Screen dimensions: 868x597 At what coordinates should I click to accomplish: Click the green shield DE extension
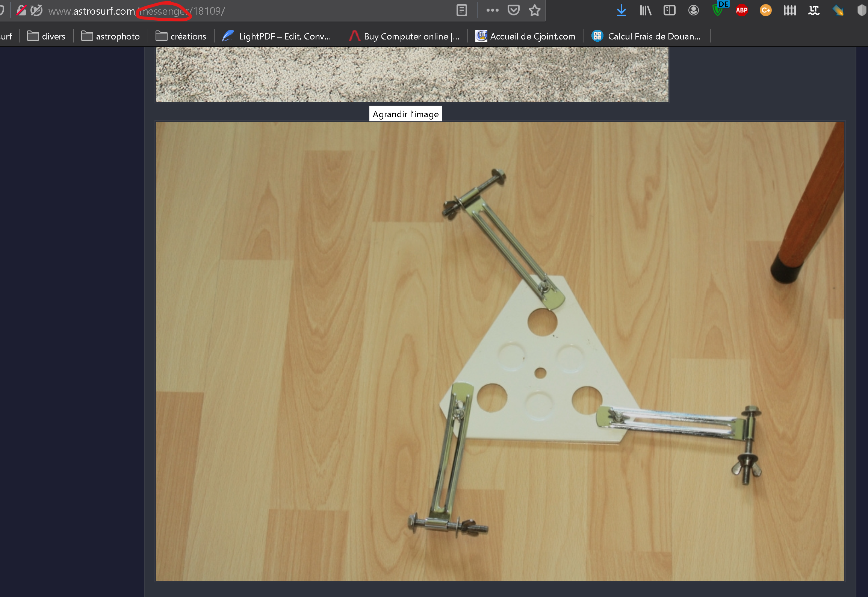pyautogui.click(x=718, y=10)
